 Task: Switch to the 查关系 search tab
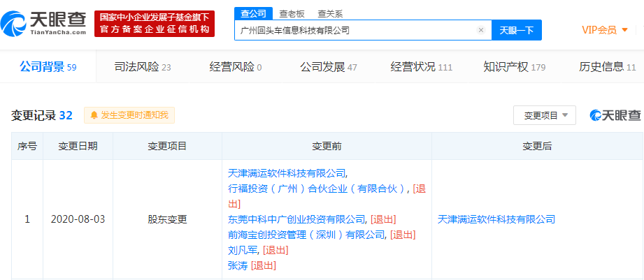click(330, 14)
